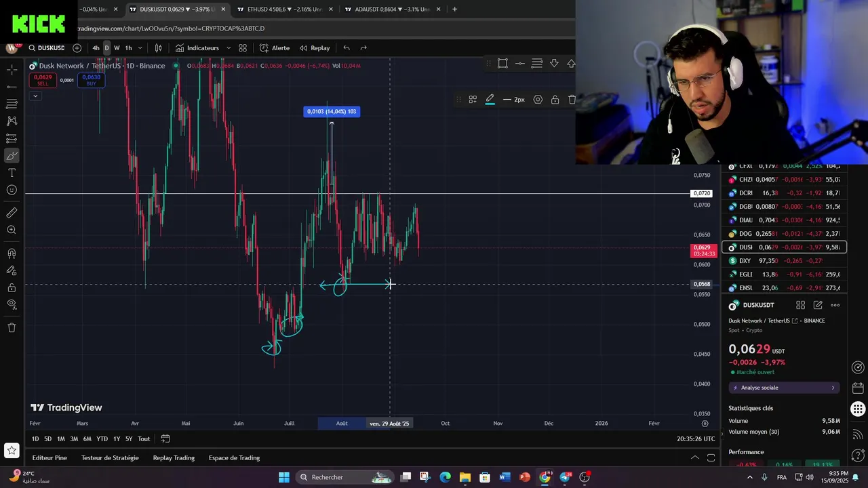Click the remove drawings trash icon in sidebar
The image size is (868, 488).
(12, 327)
